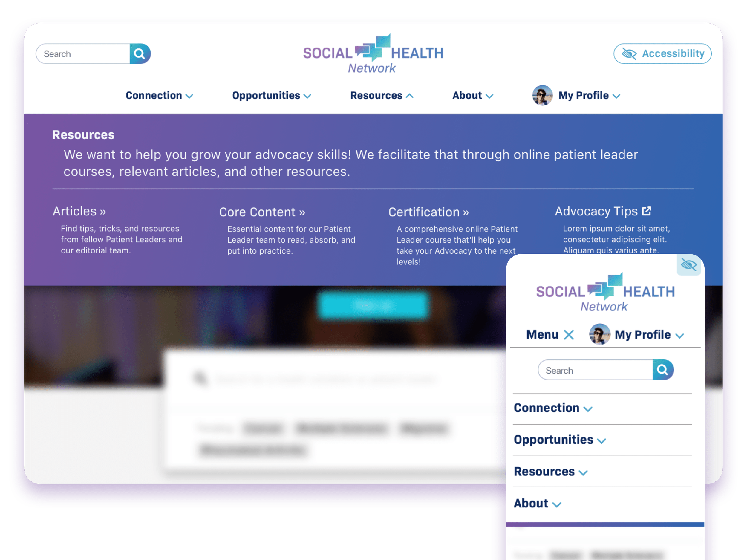
Task: Click the text starting 'We want to help you grow'
Action: (350, 163)
